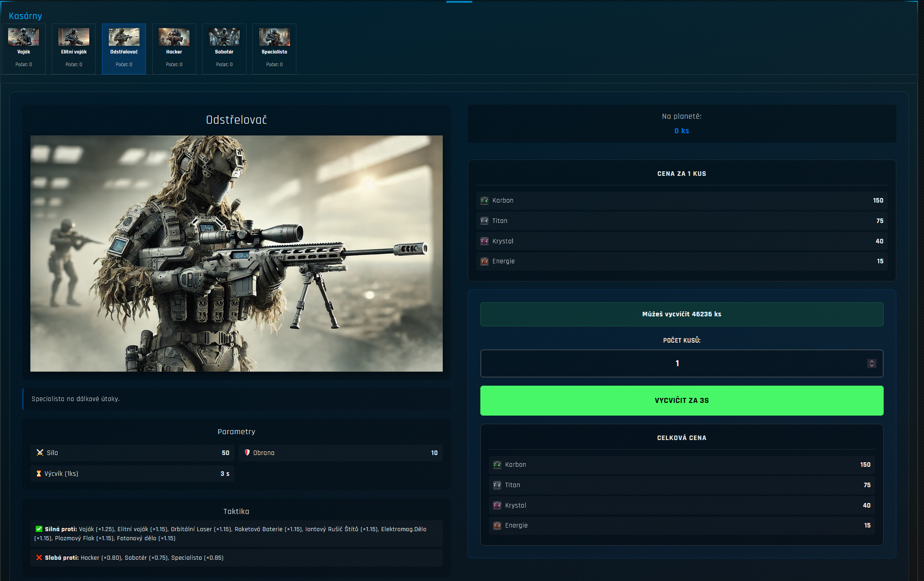Image resolution: width=924 pixels, height=581 pixels.
Task: Select the Voják unit thumbnail
Action: tap(24, 37)
